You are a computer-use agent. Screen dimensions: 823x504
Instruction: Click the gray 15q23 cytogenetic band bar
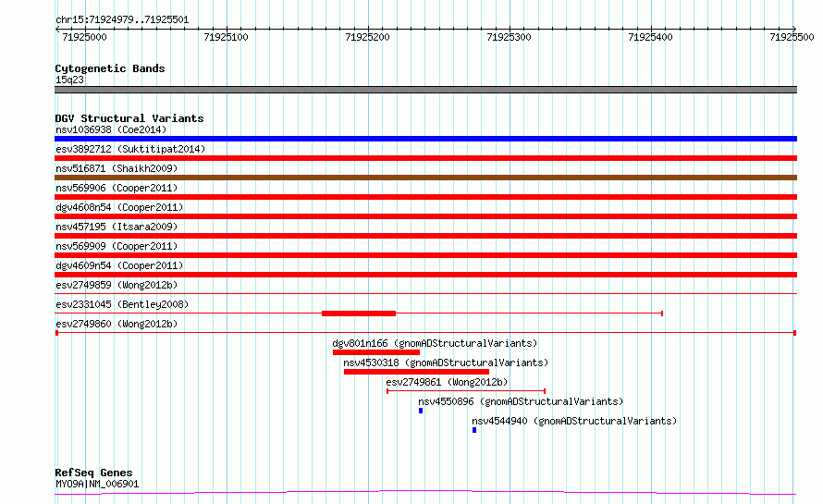pyautogui.click(x=425, y=90)
